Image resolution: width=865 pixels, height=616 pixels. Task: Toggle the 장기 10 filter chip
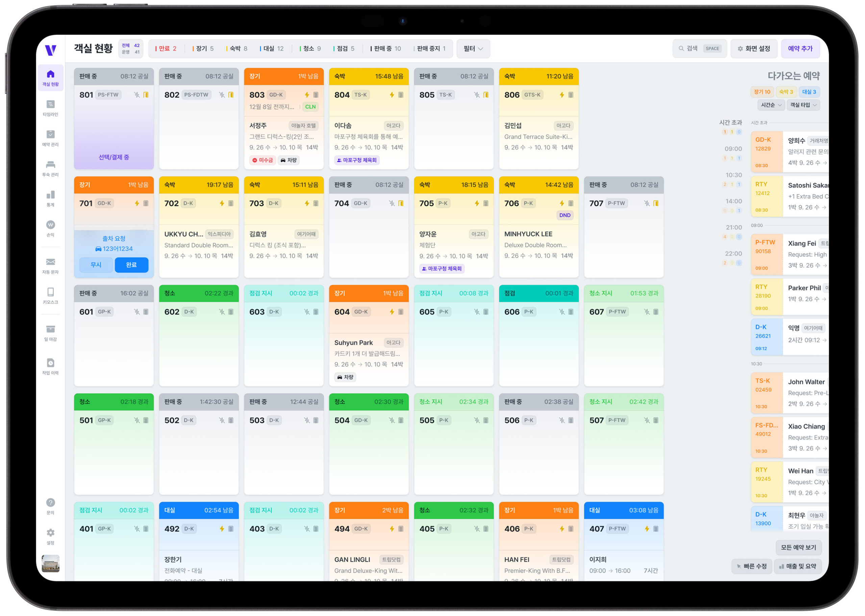(x=763, y=92)
